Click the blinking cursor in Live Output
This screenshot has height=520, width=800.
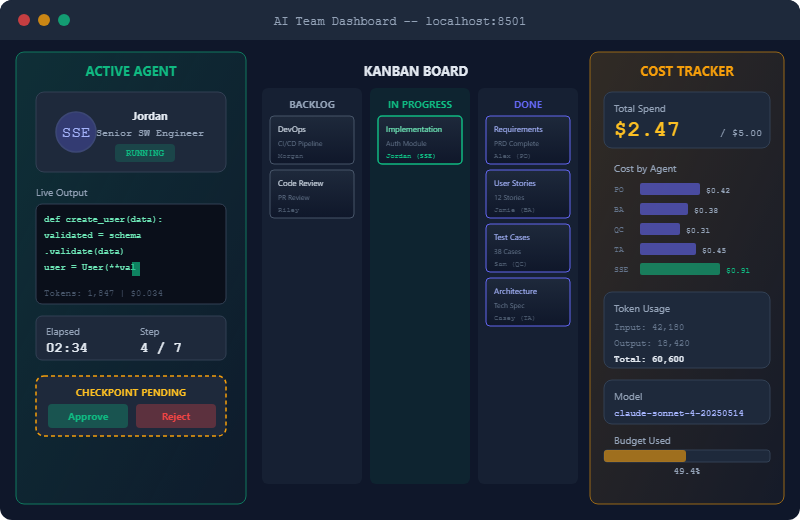136,268
